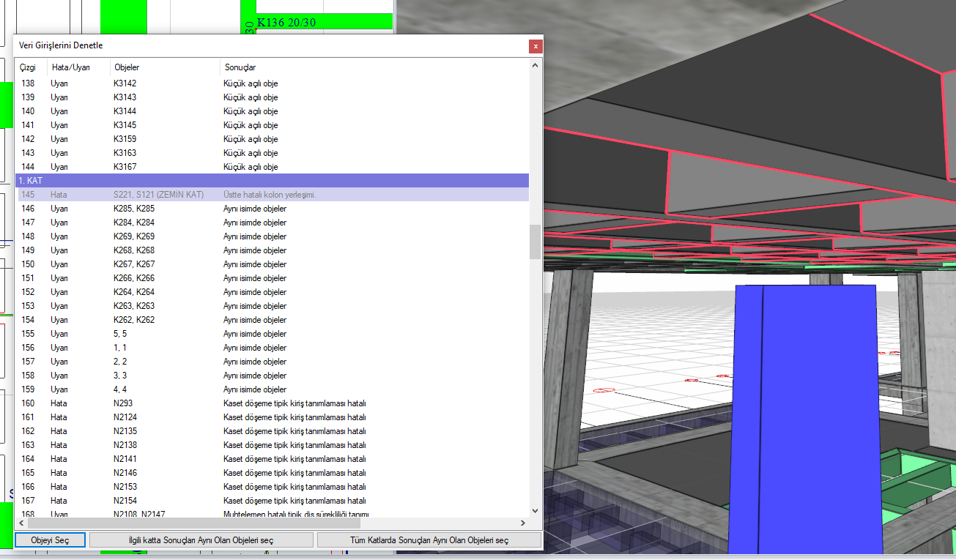Select the 1. KAT group header row
956x560 pixels.
click(272, 180)
